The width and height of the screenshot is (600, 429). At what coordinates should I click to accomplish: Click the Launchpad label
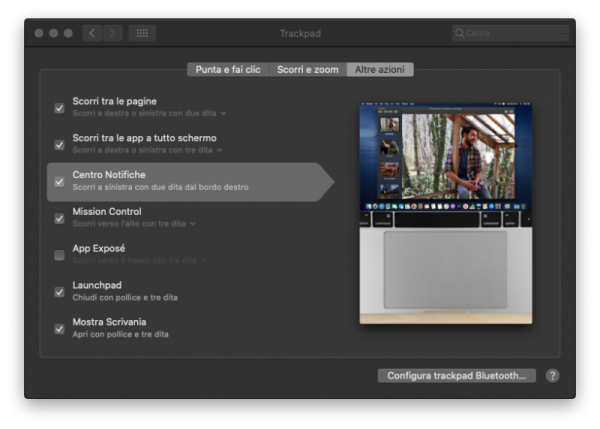click(97, 285)
